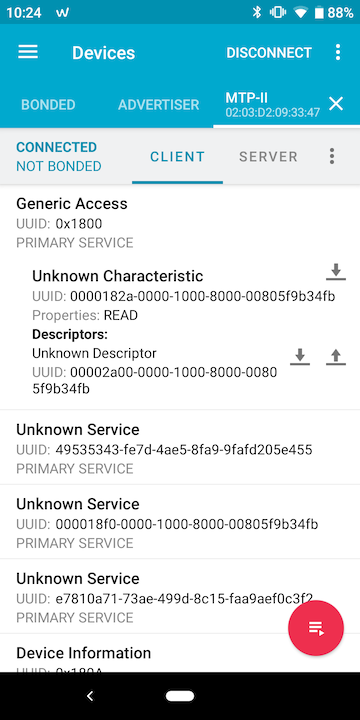Open the hamburger navigation menu
The image size is (360, 720).
(x=28, y=52)
